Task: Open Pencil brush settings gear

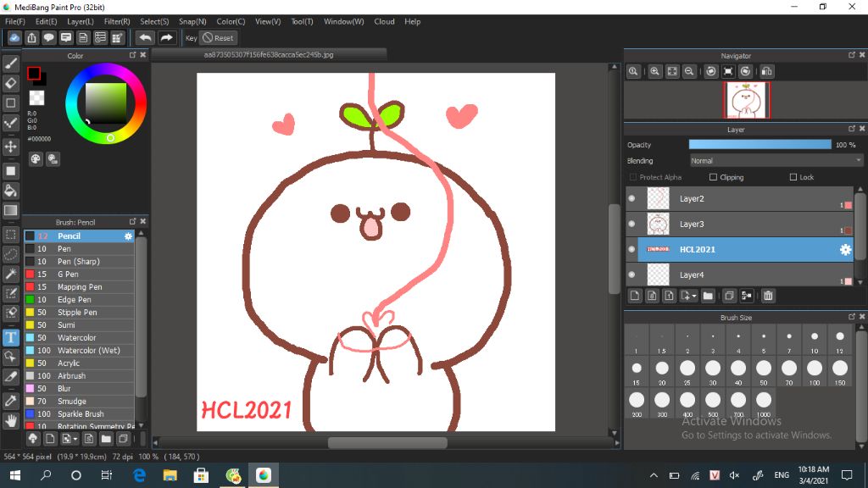Action: point(129,236)
